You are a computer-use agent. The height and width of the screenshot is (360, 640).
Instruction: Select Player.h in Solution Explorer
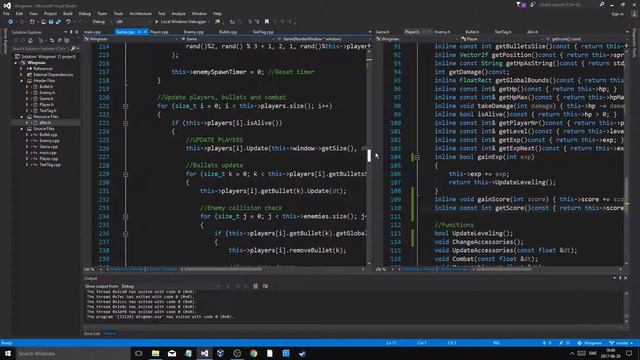coord(46,104)
